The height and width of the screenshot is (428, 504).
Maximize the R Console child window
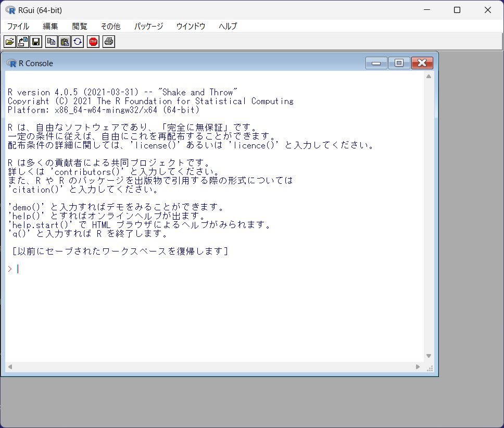tap(399, 63)
